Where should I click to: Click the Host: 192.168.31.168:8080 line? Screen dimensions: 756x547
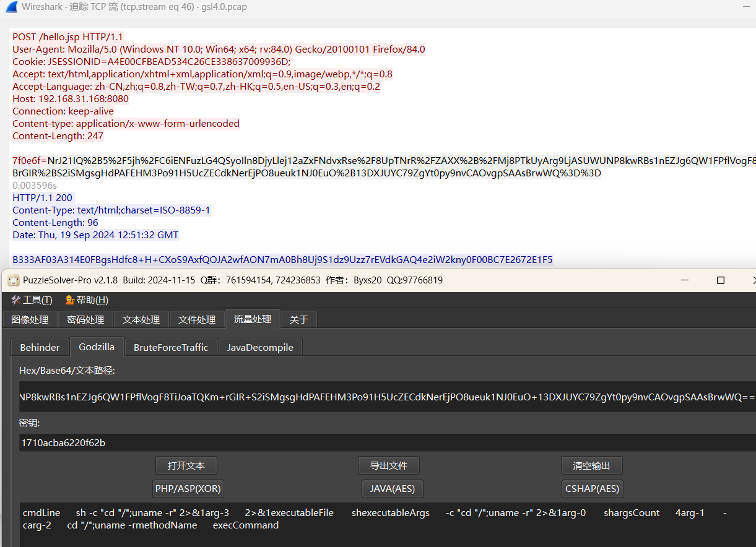(71, 99)
